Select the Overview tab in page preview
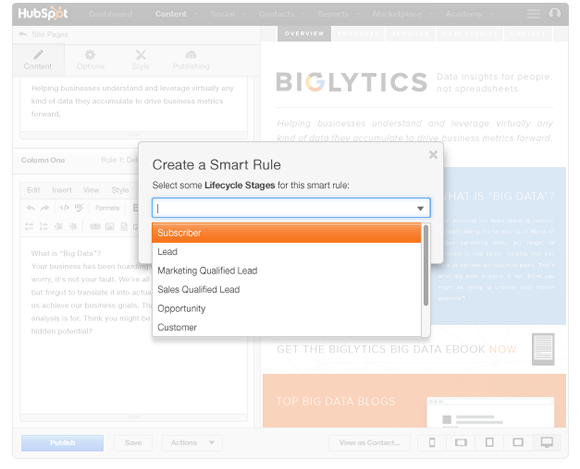580x469 pixels. pyautogui.click(x=304, y=33)
